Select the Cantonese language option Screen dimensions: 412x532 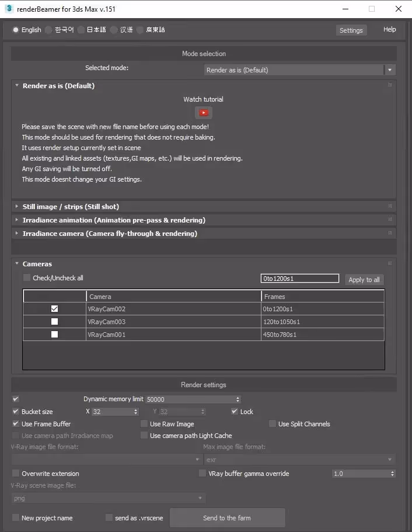point(140,30)
